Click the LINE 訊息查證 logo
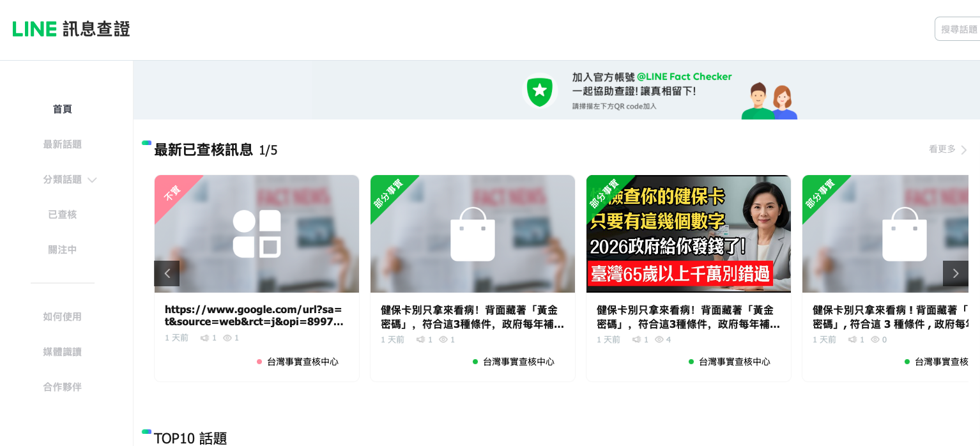 [x=71, y=29]
